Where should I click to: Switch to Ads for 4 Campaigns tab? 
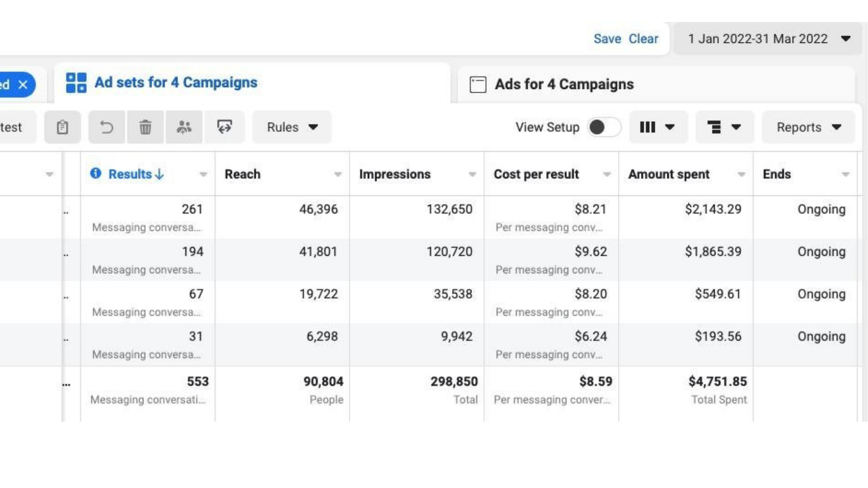coord(564,84)
